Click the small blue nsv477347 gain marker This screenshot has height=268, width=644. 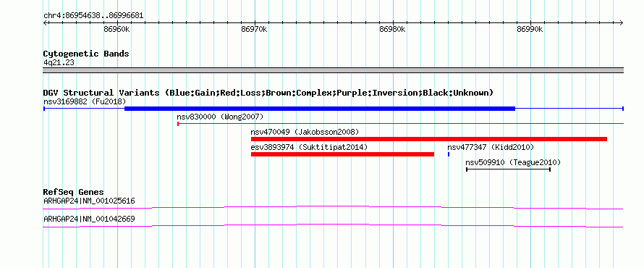click(449, 154)
